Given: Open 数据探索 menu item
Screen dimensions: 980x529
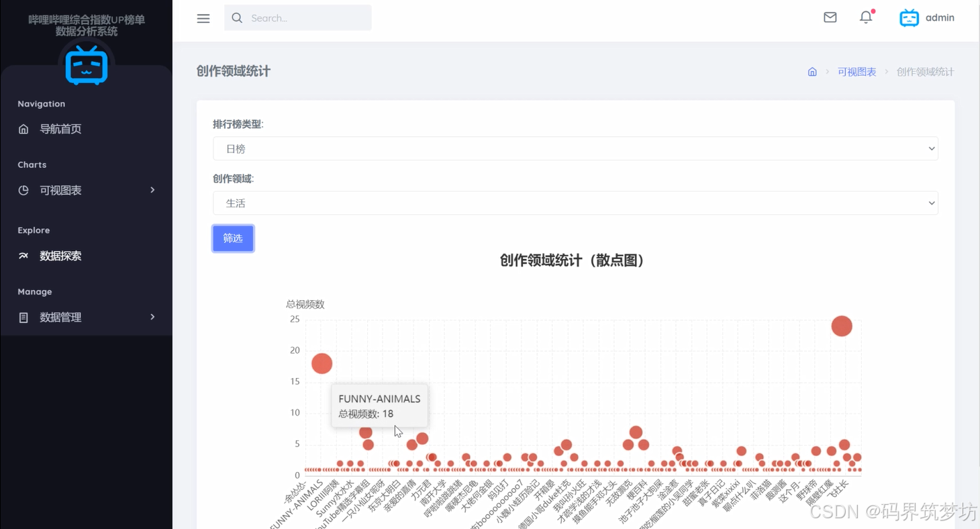Looking at the screenshot, I should click(60, 256).
